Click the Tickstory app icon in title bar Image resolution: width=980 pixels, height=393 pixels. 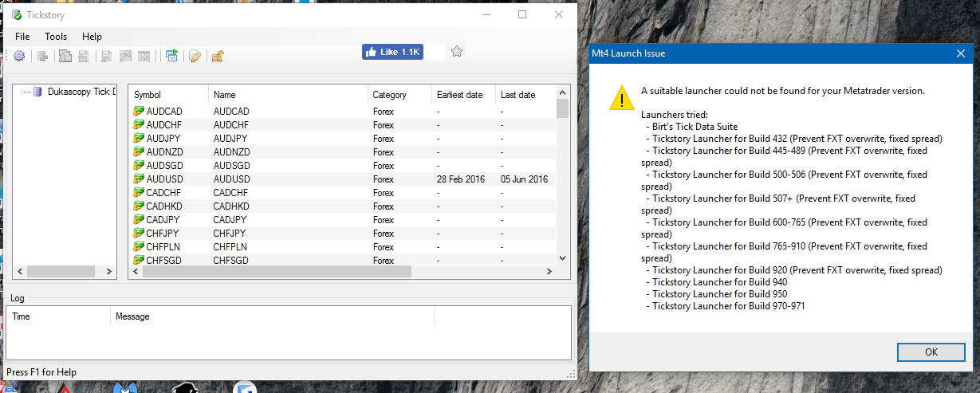(17, 14)
